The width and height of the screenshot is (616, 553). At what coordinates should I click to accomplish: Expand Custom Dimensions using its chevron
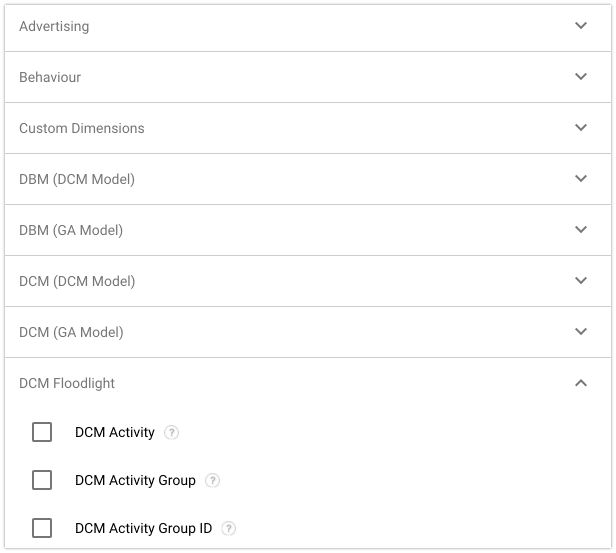pos(581,128)
